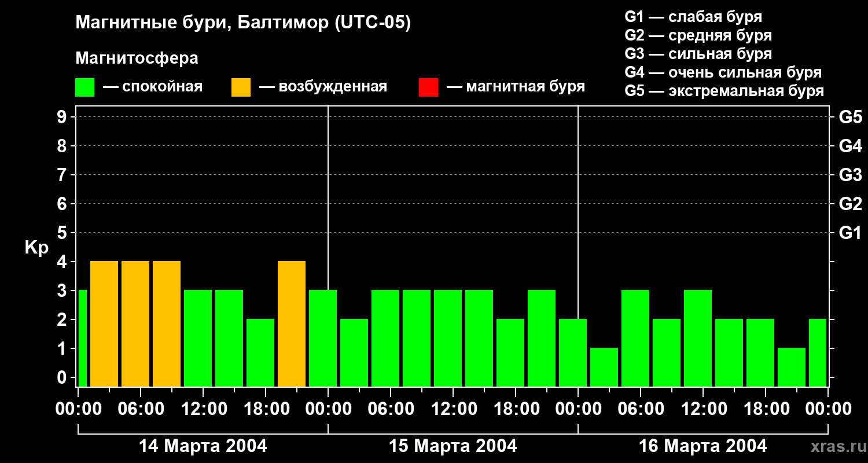Click the 'Магнитосфера' legend heading
The image size is (868, 463).
click(137, 58)
